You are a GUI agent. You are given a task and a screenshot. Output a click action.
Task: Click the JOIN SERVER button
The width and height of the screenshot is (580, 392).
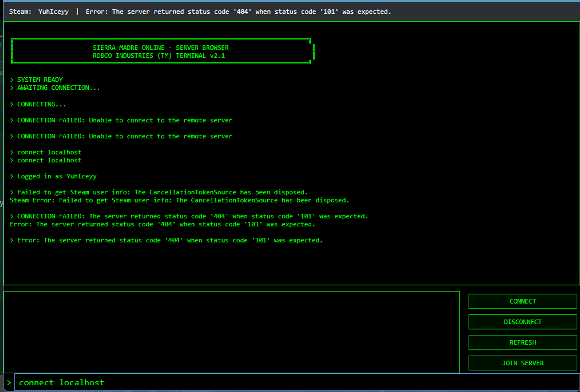tap(523, 363)
